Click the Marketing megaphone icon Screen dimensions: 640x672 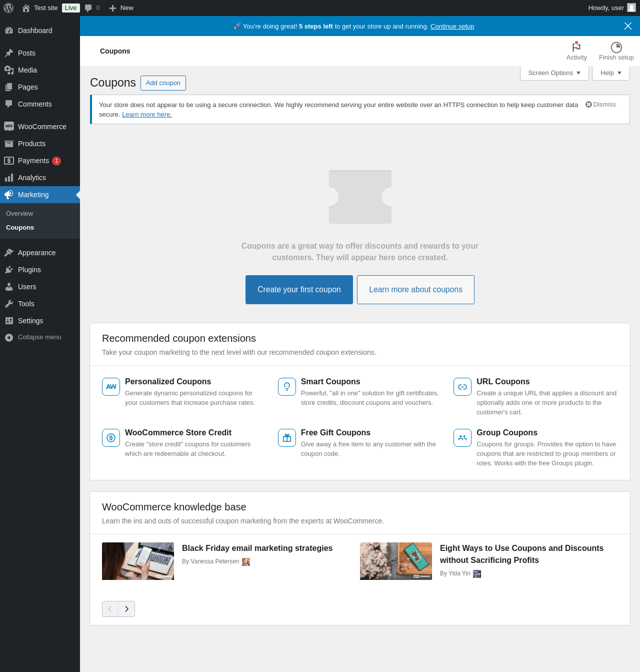point(9,195)
